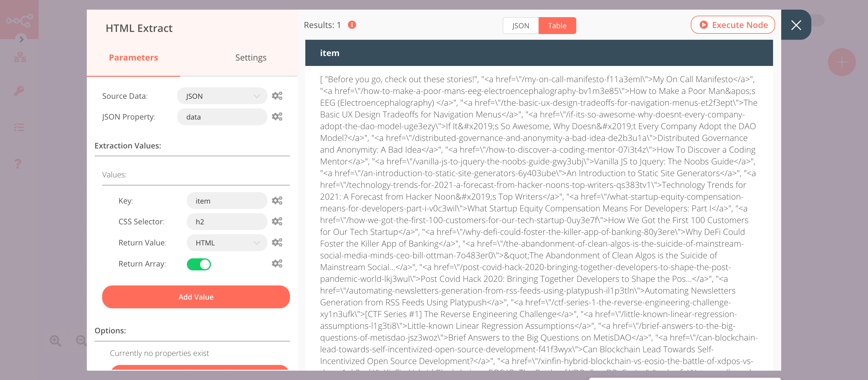Image resolution: width=868 pixels, height=380 pixels.
Task: Edit the JSON Property input field
Action: [x=222, y=117]
